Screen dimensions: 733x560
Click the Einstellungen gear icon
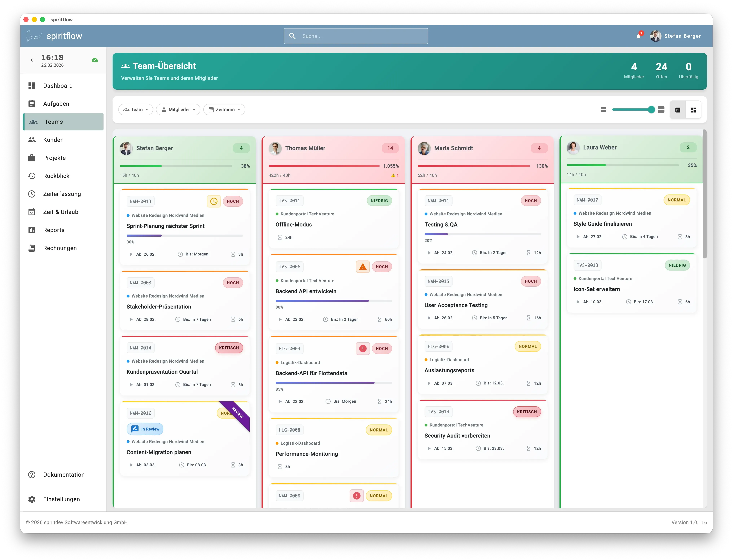click(x=32, y=499)
